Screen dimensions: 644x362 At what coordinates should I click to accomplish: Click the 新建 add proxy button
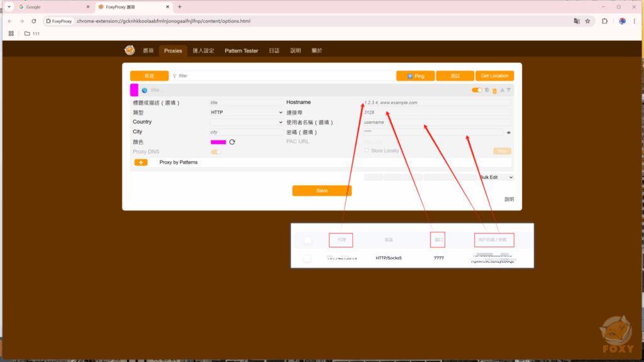pyautogui.click(x=149, y=76)
